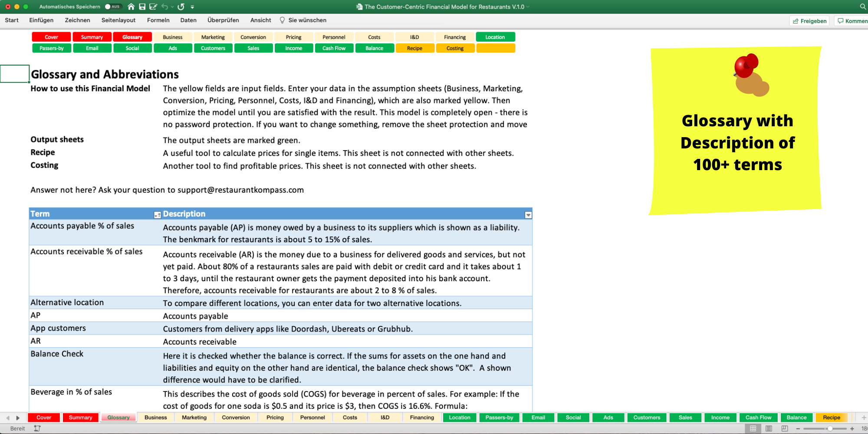Click the document icon beside file title

(359, 7)
